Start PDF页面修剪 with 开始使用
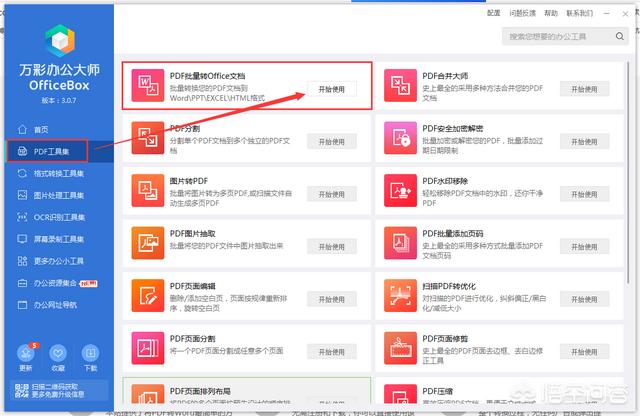Screen dimensions: 640x416 click(x=584, y=352)
